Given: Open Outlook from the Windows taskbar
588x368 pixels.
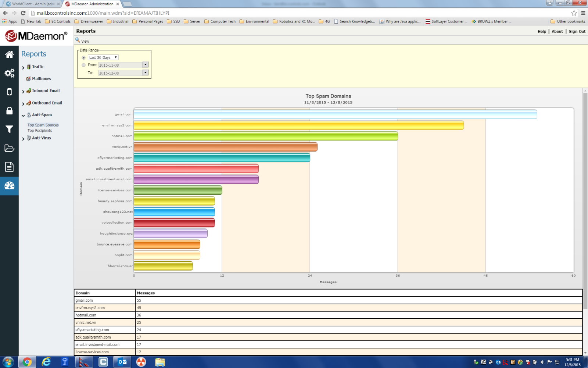Looking at the screenshot, I should (122, 362).
